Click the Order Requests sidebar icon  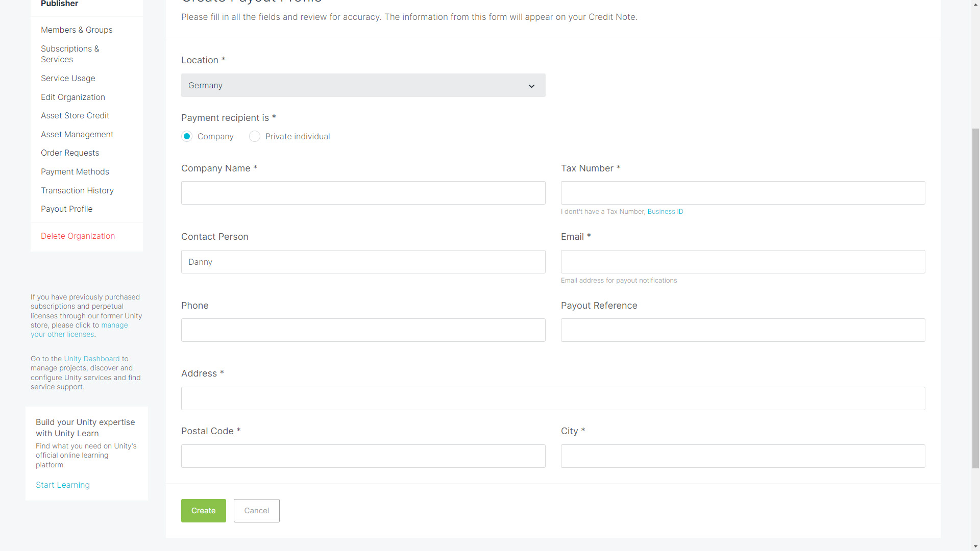point(69,153)
